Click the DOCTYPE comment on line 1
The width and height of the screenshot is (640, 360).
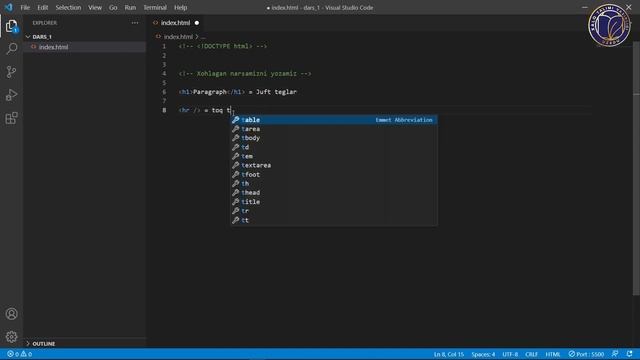tap(223, 47)
